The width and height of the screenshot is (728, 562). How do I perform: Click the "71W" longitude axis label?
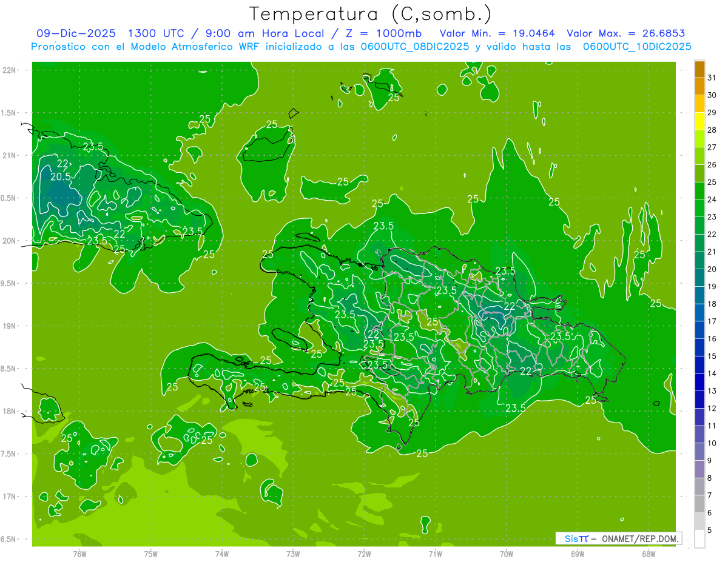(435, 554)
